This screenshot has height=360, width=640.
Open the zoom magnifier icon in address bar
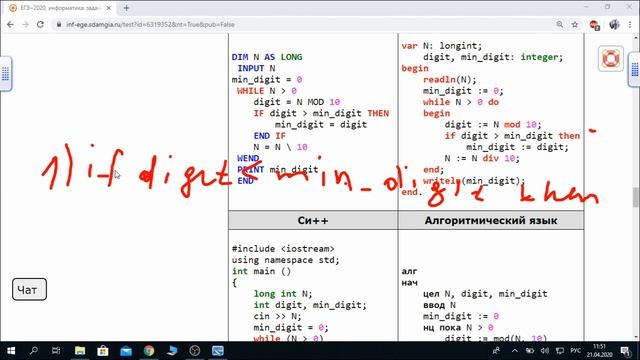coord(560,24)
